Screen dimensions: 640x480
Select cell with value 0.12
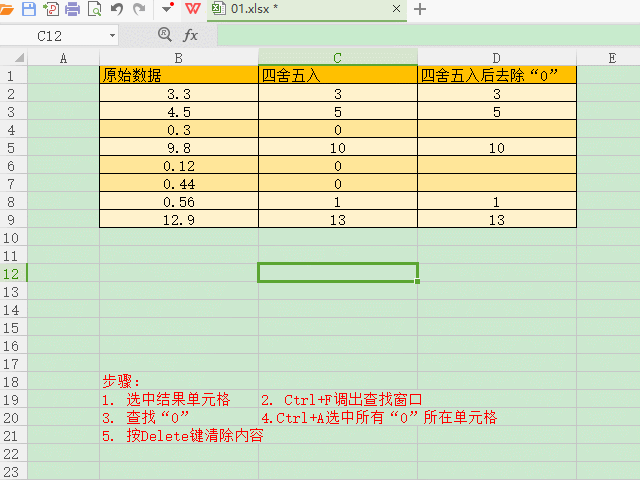click(179, 165)
